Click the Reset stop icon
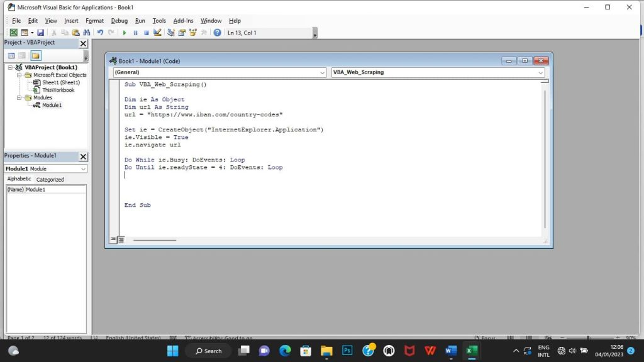644x362 pixels. tap(146, 33)
